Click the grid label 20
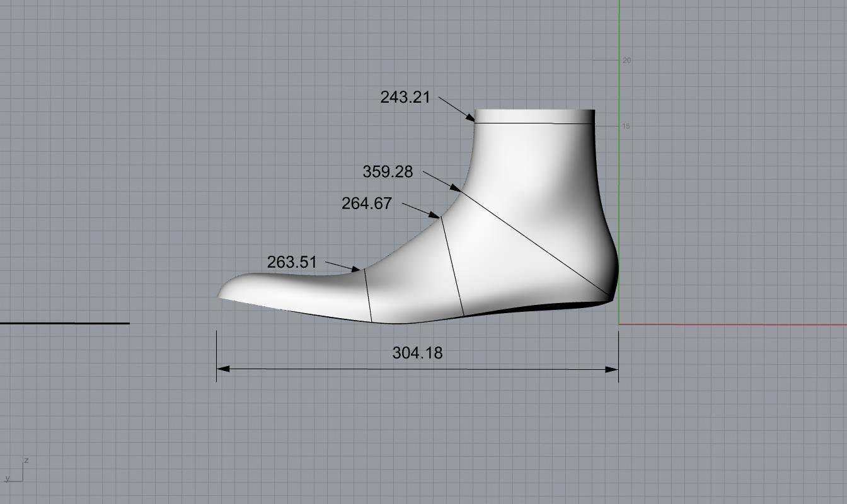This screenshot has height=504, width=847. [x=626, y=60]
